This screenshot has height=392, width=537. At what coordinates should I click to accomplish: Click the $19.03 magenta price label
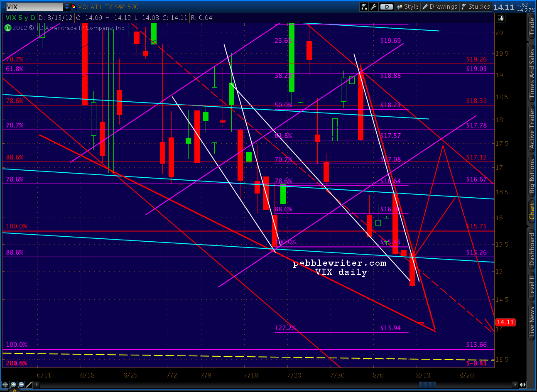click(476, 69)
